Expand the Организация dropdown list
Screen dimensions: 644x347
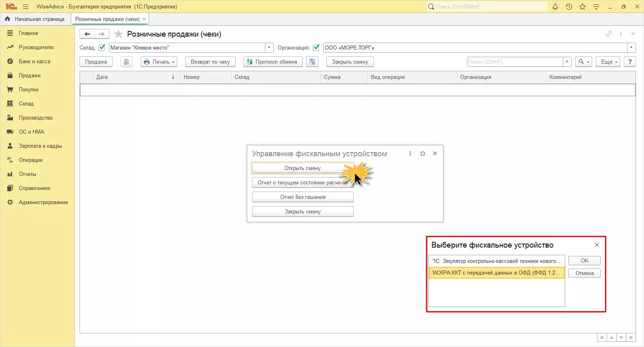click(x=632, y=48)
